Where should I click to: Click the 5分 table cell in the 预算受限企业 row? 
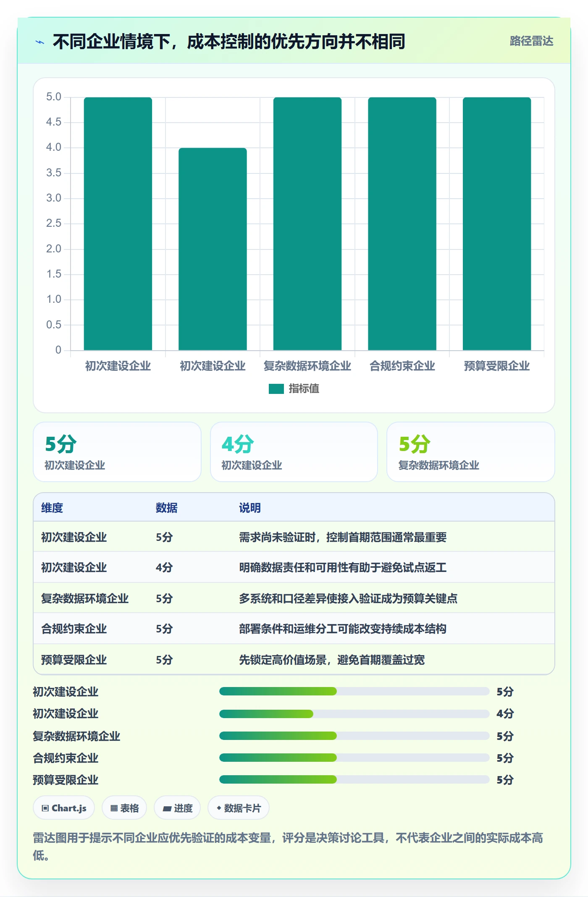pos(164,660)
